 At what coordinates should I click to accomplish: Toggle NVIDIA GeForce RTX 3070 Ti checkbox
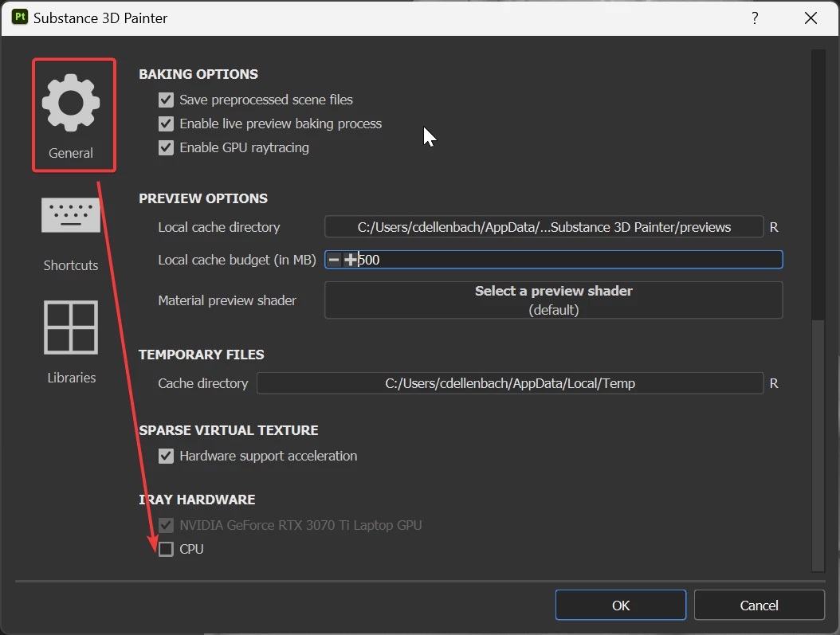(x=166, y=525)
